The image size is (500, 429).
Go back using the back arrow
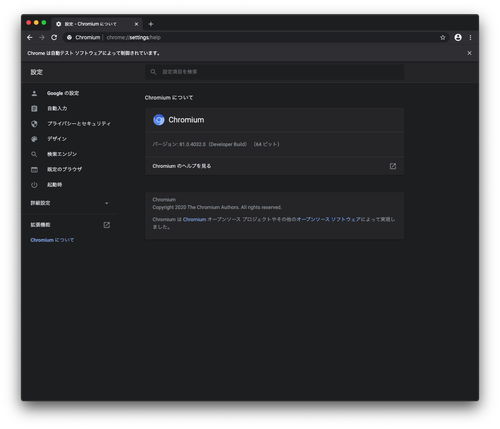[30, 38]
